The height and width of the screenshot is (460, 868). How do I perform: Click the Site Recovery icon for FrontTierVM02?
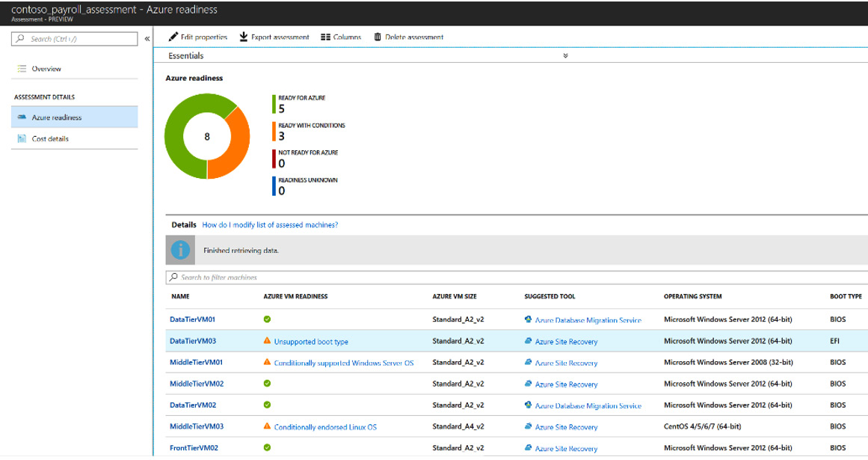528,447
